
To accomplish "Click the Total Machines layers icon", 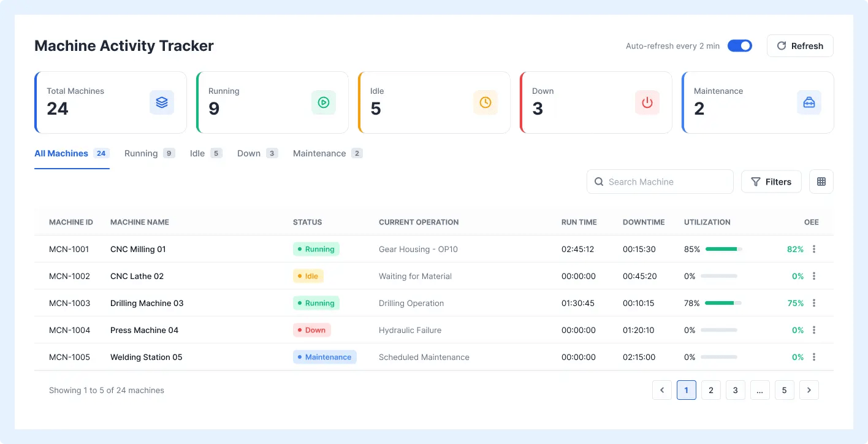I will click(x=162, y=102).
